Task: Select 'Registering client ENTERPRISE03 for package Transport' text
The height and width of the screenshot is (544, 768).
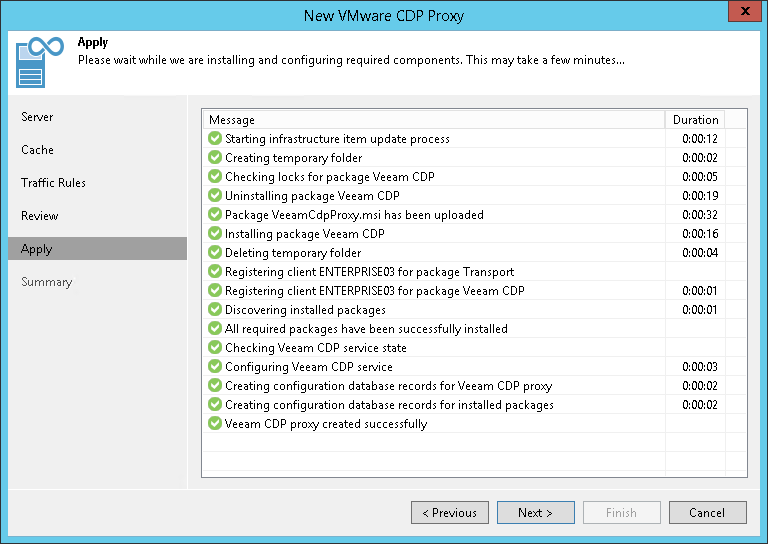Action: [x=369, y=272]
